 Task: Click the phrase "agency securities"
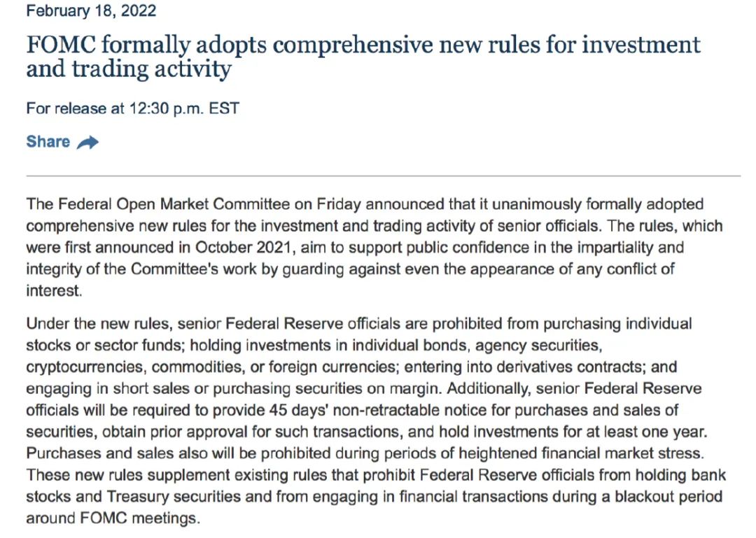click(545, 346)
